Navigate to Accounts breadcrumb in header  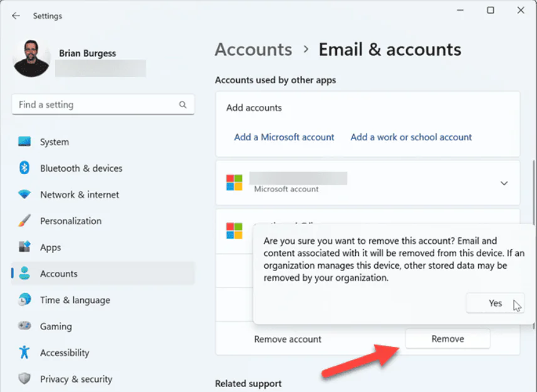[253, 49]
